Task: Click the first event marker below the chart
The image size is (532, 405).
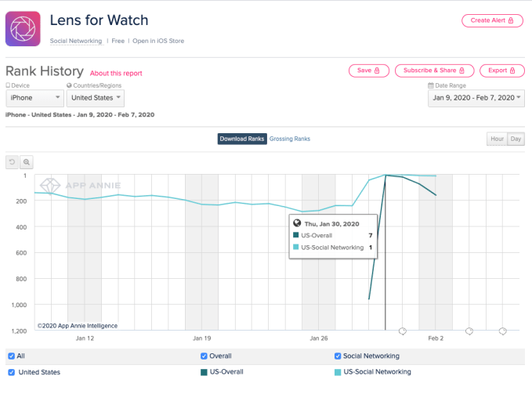Action: pos(402,331)
